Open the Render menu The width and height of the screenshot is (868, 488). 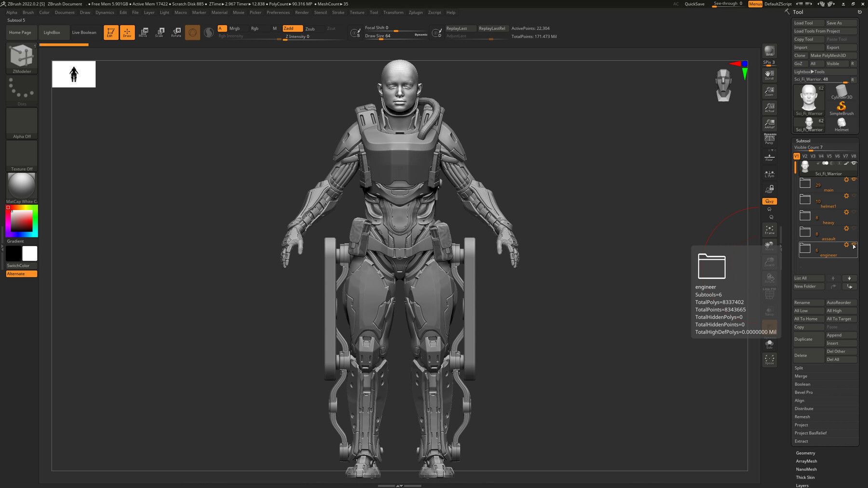coord(302,13)
